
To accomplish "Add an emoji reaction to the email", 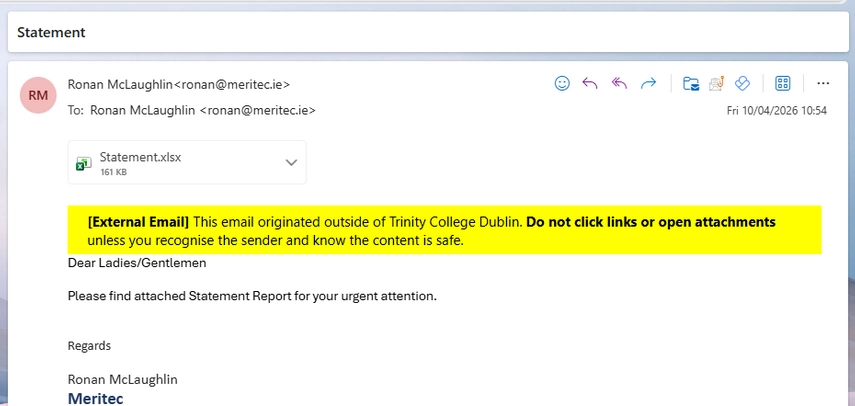I will [562, 84].
